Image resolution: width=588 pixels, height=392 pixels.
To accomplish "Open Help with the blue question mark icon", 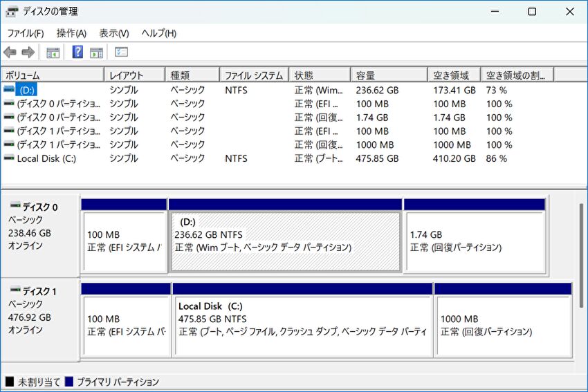I will (77, 53).
